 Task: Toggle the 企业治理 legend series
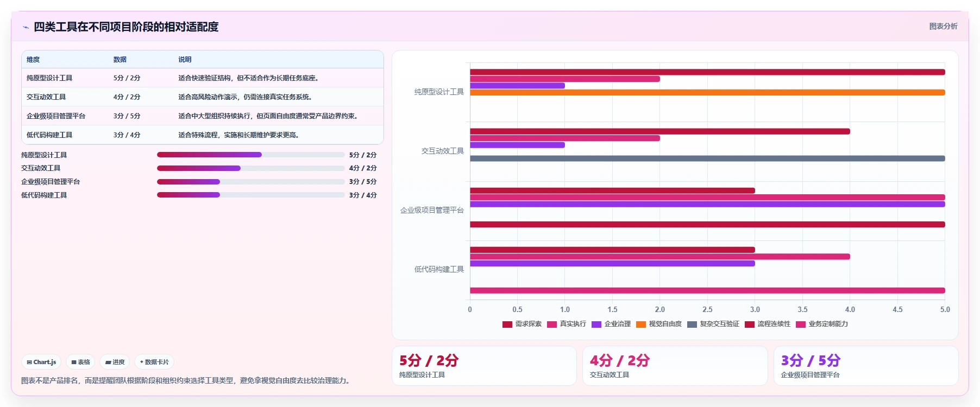[x=611, y=324]
